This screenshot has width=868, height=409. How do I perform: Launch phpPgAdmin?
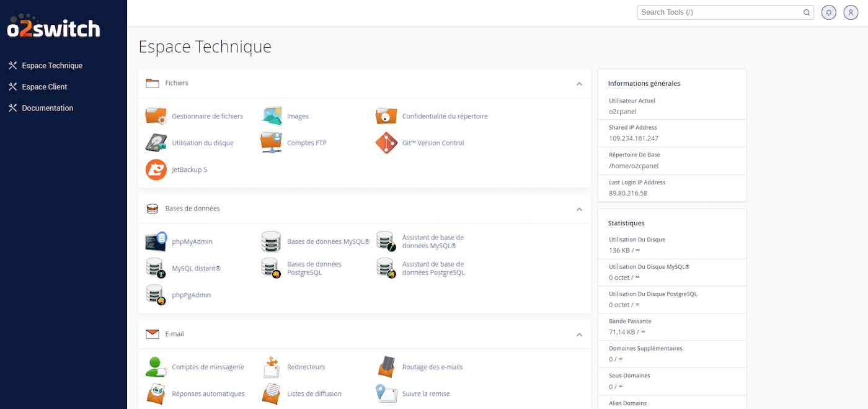pos(192,295)
